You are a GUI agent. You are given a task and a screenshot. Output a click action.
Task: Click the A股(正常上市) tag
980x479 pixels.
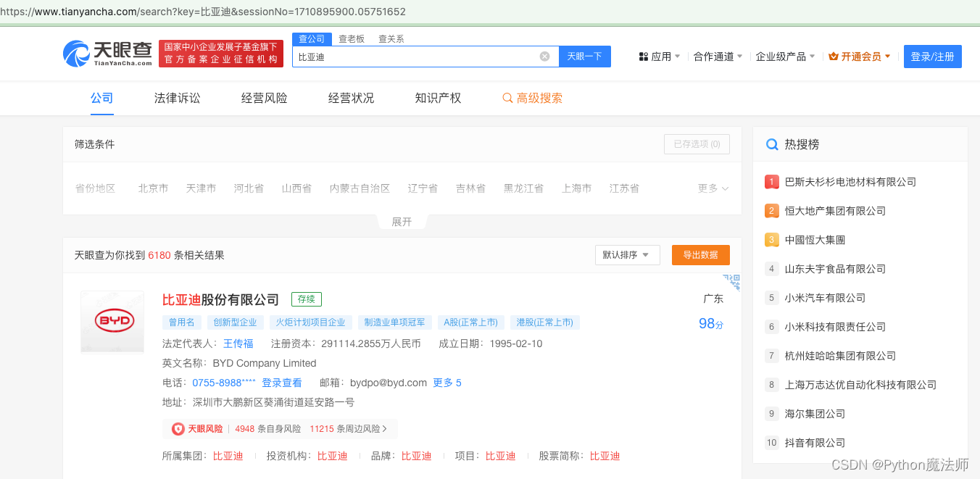pos(471,322)
